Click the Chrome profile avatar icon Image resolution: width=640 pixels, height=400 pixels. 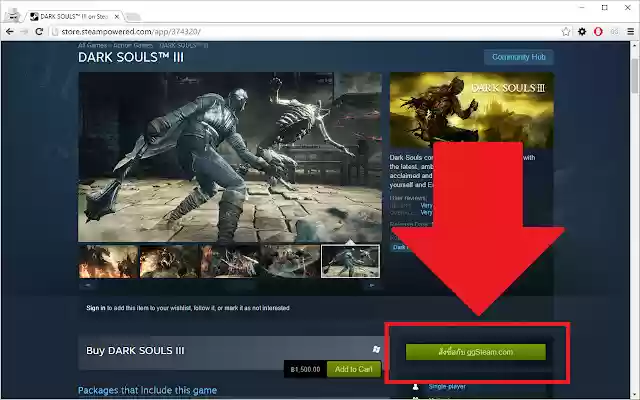coord(13,16)
